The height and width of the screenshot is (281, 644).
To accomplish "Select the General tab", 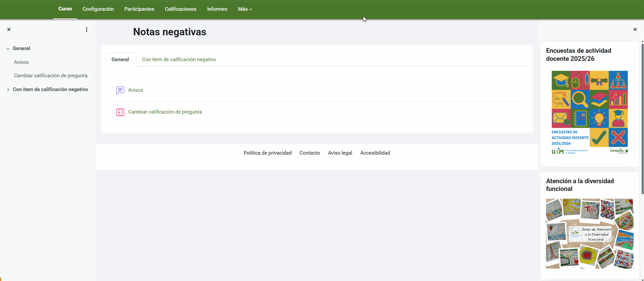I will pos(120,59).
